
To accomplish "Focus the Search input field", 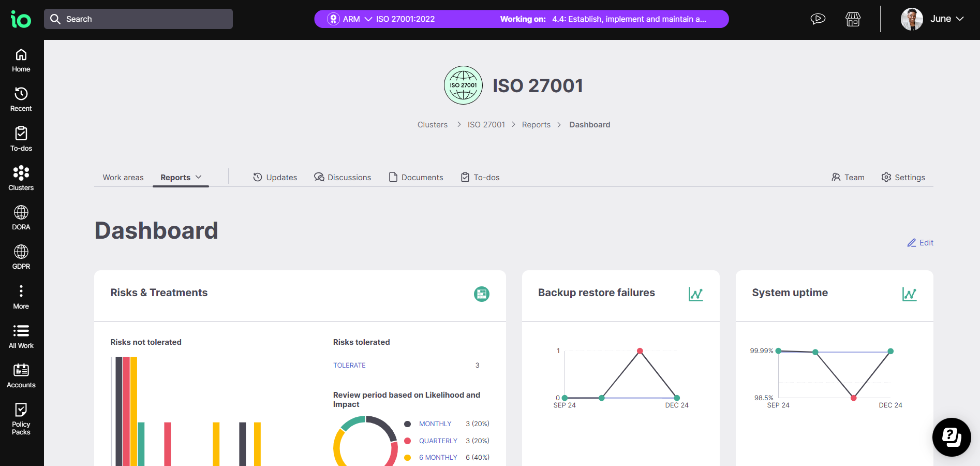I will tap(138, 19).
